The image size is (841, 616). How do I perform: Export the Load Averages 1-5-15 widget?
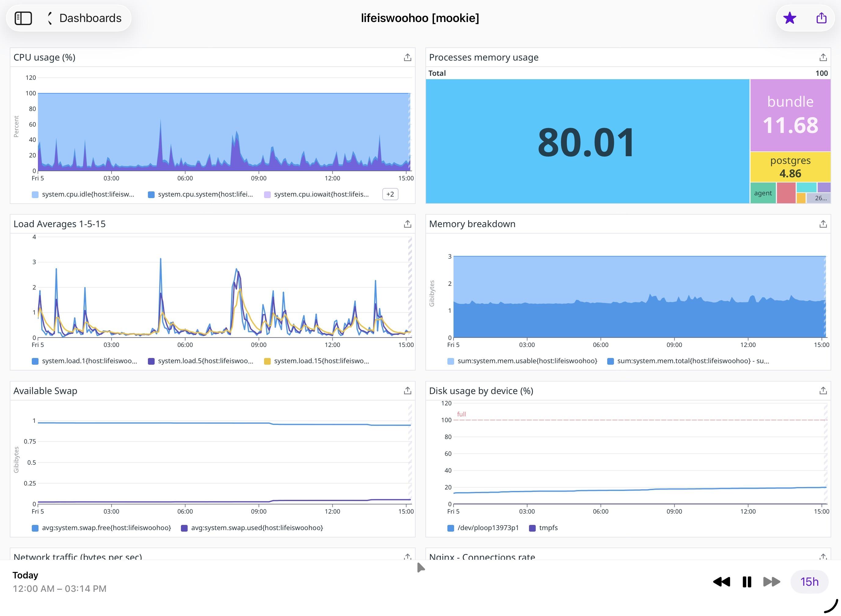407,224
